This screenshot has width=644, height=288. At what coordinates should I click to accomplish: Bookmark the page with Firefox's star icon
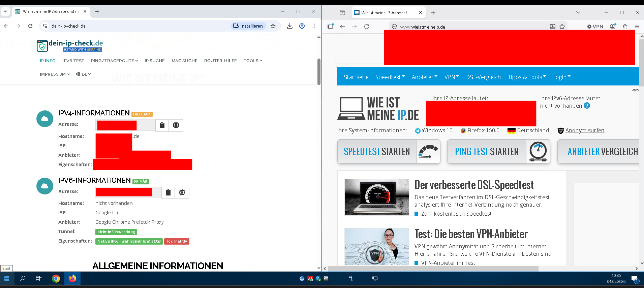coord(562,27)
